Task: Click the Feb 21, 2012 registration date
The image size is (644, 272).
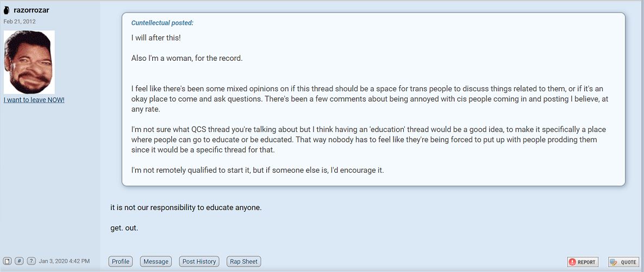Action: click(20, 21)
